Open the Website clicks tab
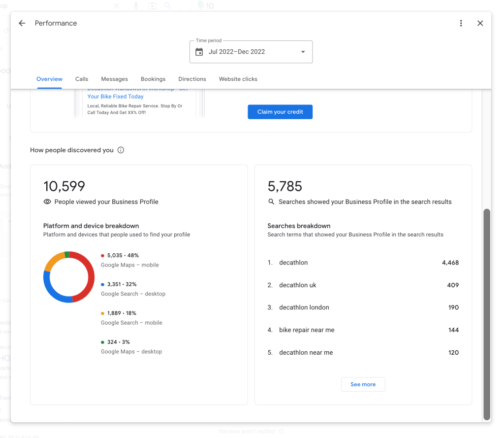This screenshot has width=504, height=438. 238,79
